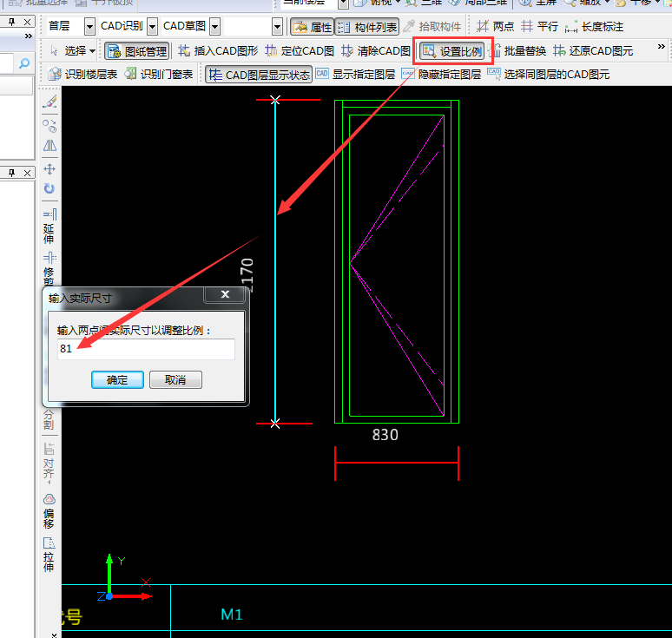The width and height of the screenshot is (672, 638).
Task: Click 显示指定图层 show specified layer
Action: coord(355,75)
